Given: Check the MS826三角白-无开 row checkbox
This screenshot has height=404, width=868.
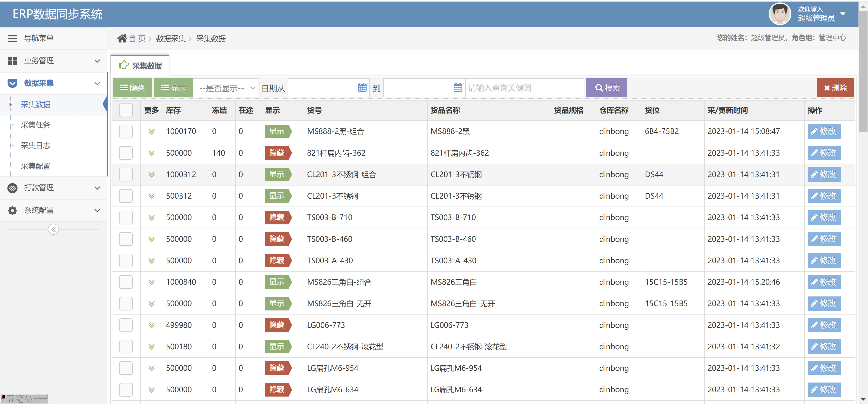Looking at the screenshot, I should pyautogui.click(x=126, y=304).
